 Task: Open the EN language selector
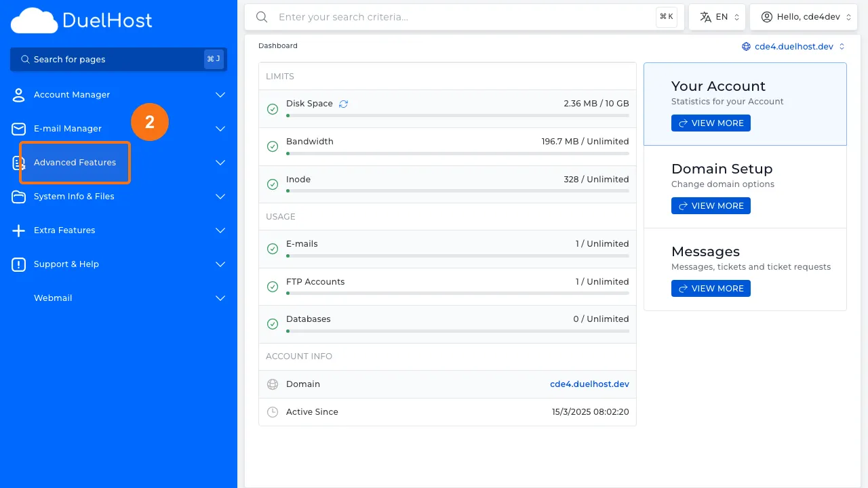(717, 16)
